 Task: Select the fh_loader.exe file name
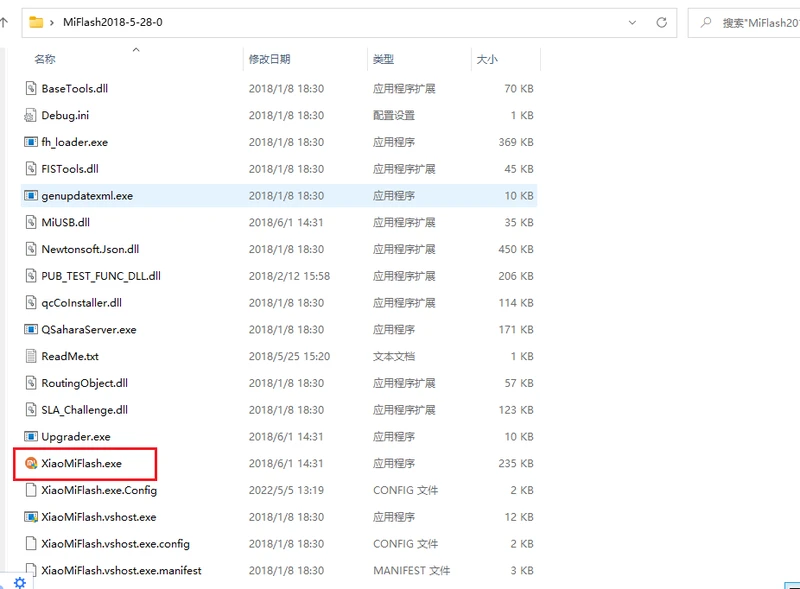pos(74,142)
